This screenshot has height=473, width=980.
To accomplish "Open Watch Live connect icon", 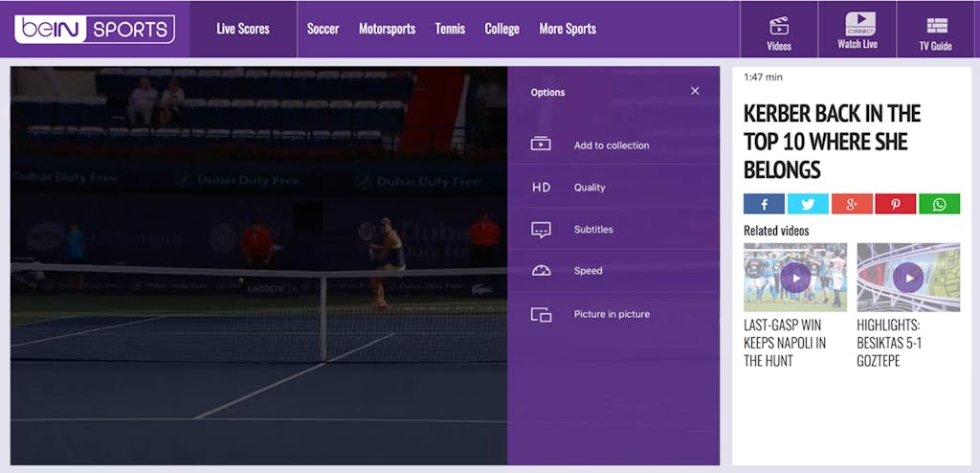I will coord(857,30).
